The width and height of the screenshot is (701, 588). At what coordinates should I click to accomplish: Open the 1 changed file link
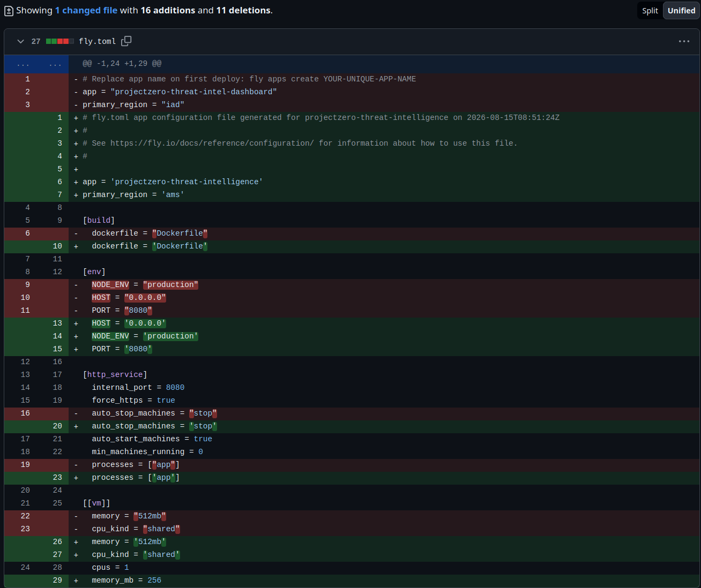(x=86, y=11)
